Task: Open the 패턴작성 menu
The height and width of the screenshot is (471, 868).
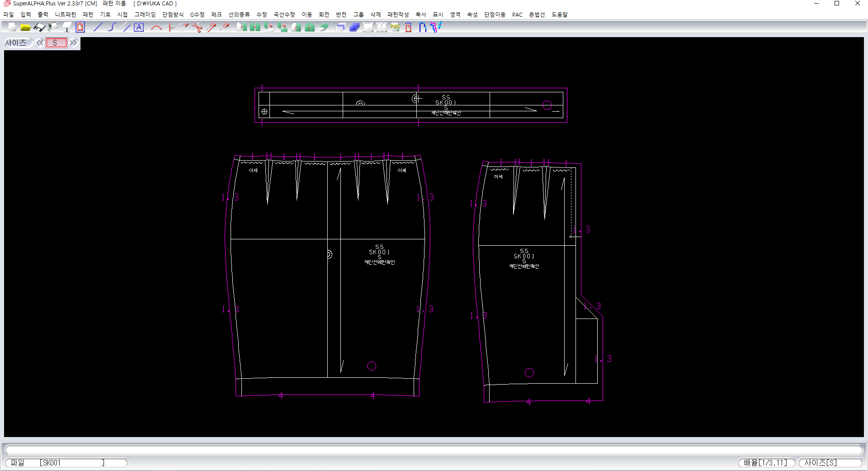Action: click(398, 14)
